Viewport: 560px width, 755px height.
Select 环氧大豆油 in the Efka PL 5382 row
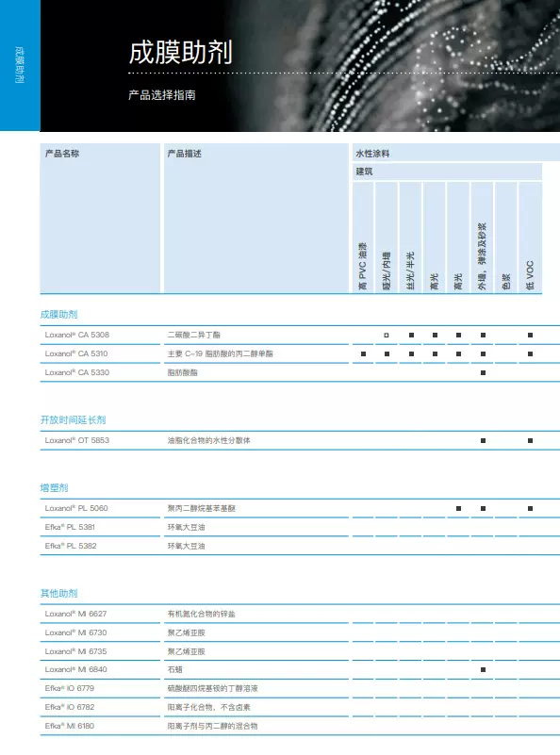click(187, 546)
